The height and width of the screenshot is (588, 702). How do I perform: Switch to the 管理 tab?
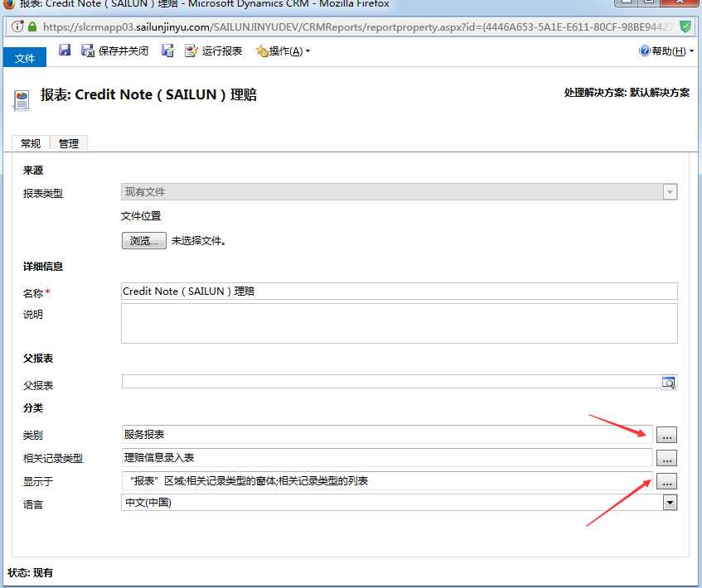69,143
